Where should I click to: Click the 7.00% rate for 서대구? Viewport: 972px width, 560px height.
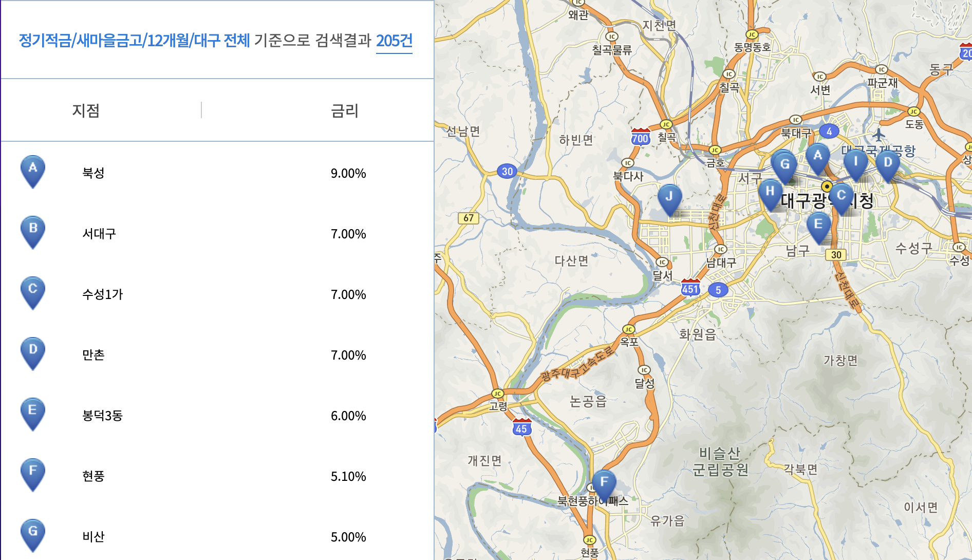(348, 234)
